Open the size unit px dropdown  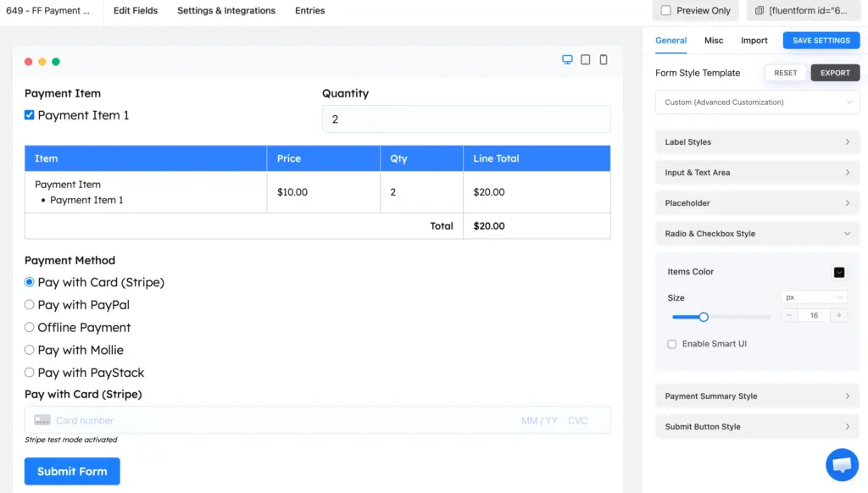814,297
